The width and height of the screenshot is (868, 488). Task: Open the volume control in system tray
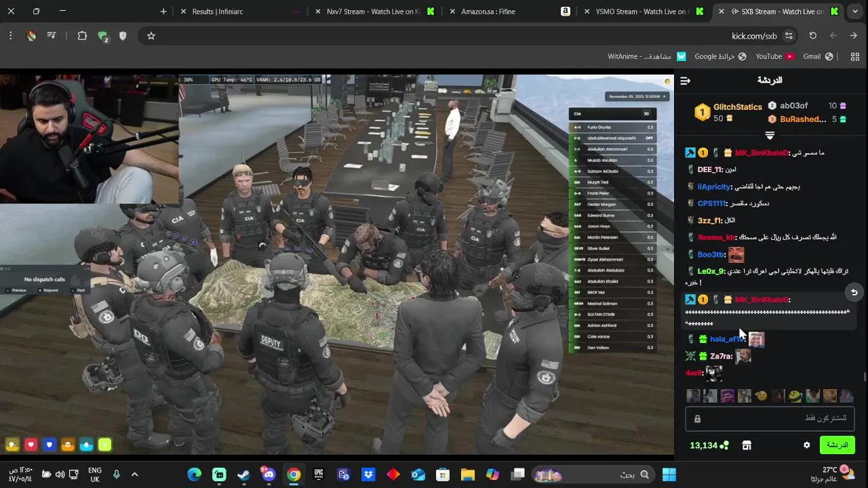click(x=60, y=474)
